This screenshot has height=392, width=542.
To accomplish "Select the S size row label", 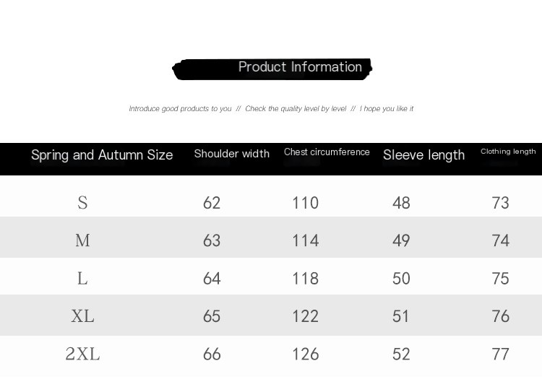I will point(82,203).
